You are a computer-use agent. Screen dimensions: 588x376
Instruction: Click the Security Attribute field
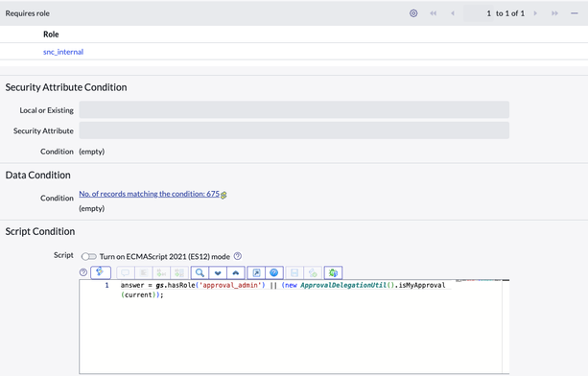coord(294,130)
